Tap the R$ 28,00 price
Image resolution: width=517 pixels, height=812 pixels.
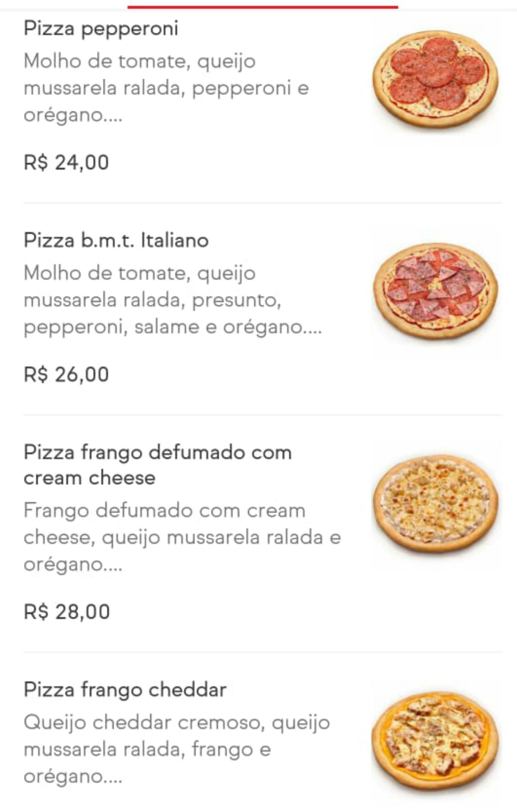coord(67,611)
